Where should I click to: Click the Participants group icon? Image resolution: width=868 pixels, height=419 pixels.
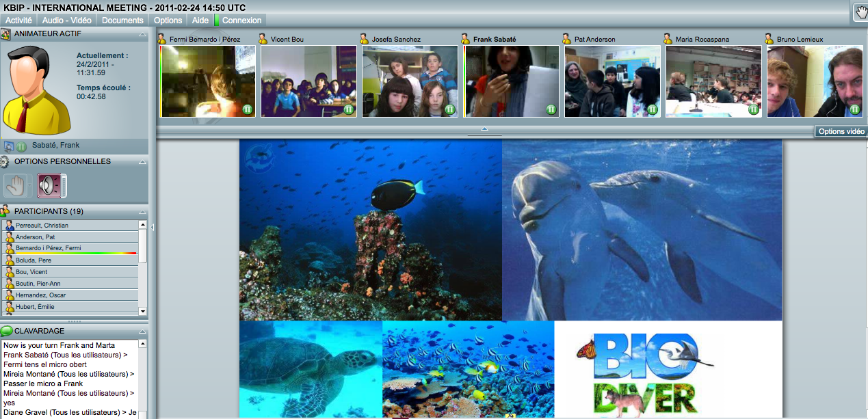pyautogui.click(x=5, y=211)
